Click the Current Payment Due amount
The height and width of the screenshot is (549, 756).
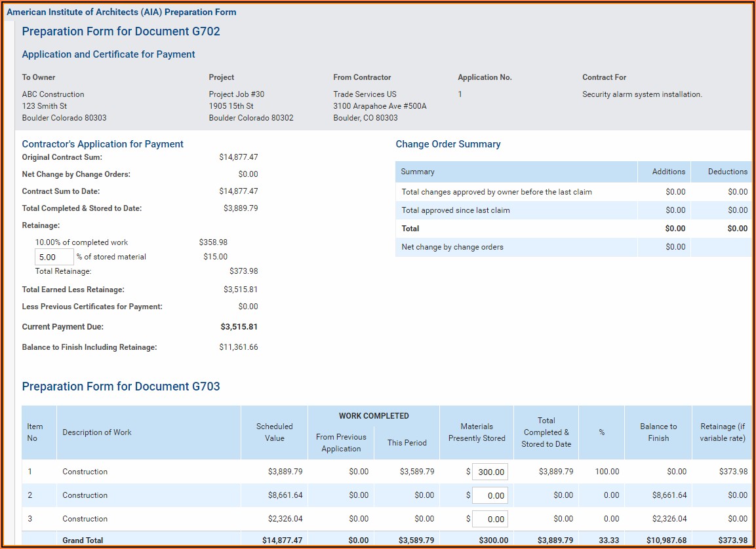(x=239, y=327)
